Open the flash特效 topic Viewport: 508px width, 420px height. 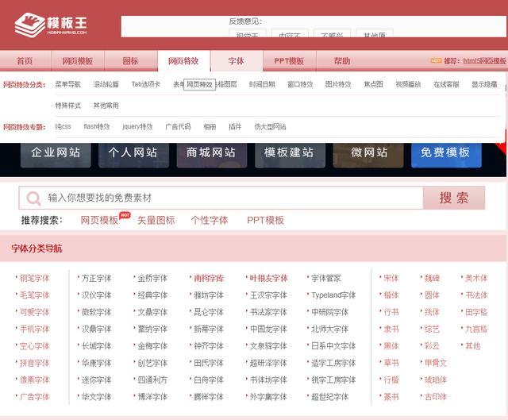click(97, 127)
